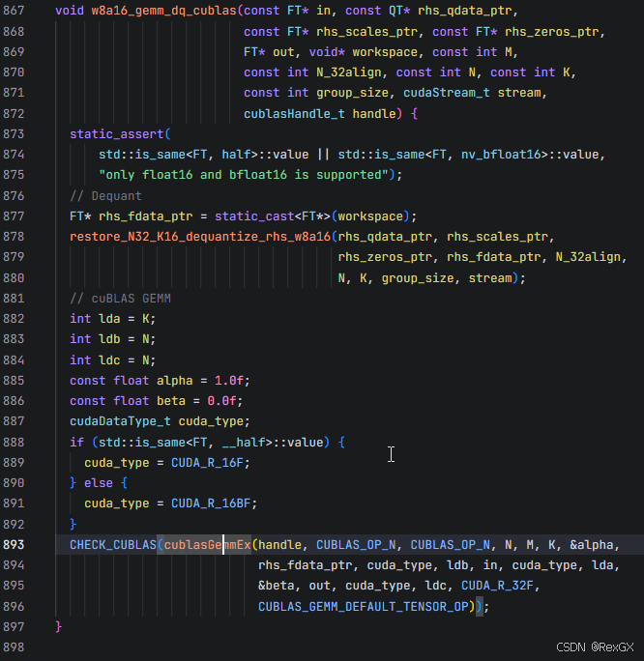This screenshot has height=661, width=644.
Task: Click the // cuBLAS GEMM comment
Action: pos(120,299)
